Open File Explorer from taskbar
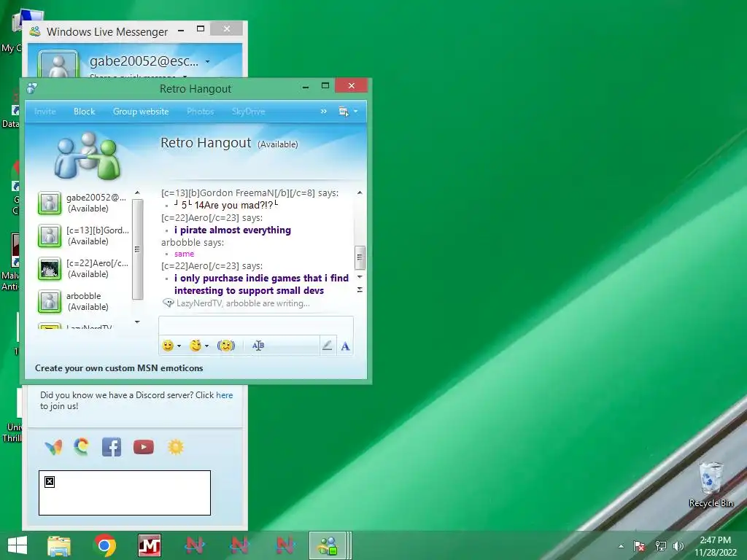The image size is (747, 560). coord(59,545)
